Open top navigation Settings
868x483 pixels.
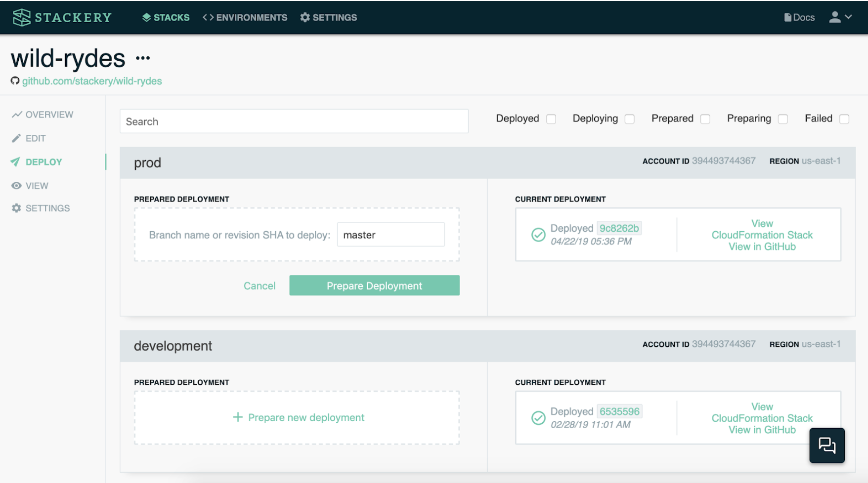click(328, 17)
